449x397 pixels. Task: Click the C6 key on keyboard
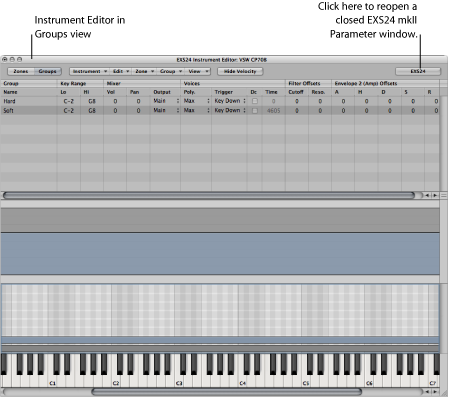coord(369,383)
